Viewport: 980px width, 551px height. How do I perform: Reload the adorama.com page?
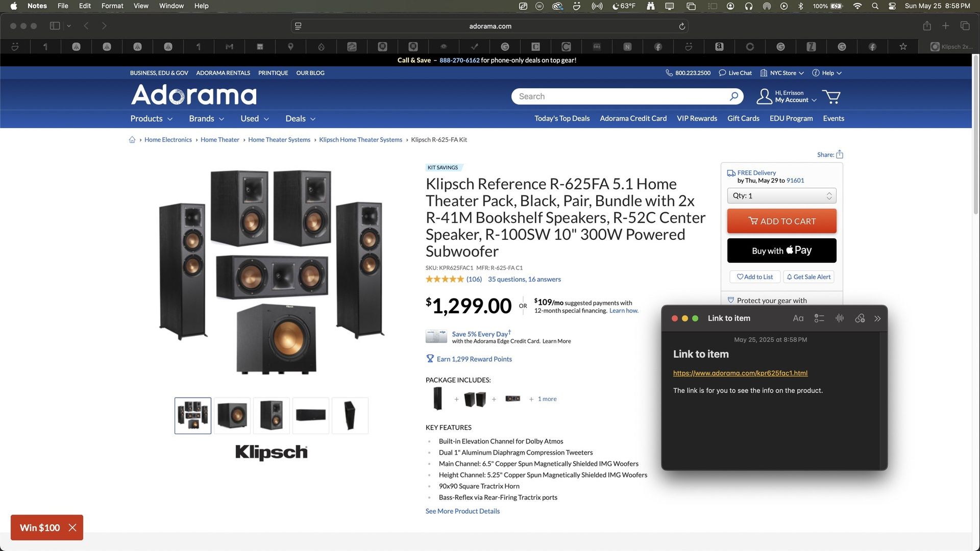point(681,26)
